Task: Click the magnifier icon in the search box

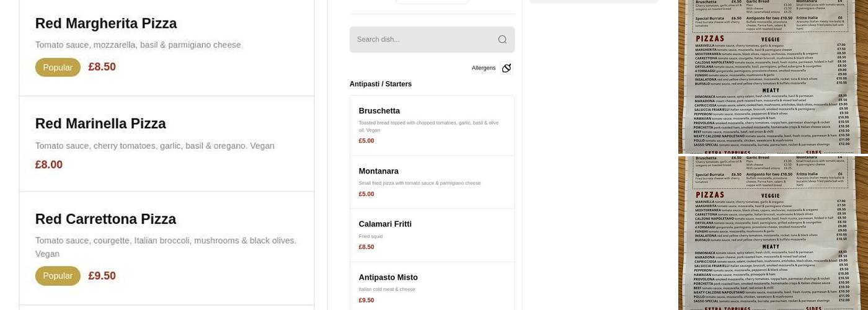Action: 502,40
